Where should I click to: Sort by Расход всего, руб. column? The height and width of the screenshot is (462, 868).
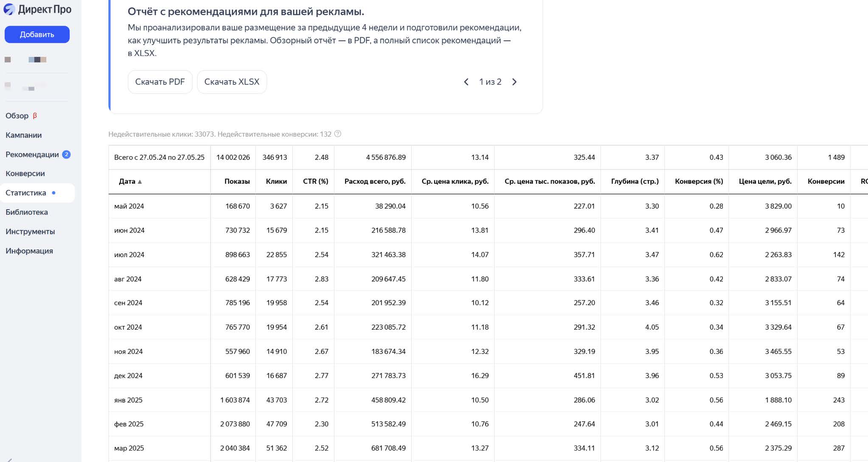375,181
